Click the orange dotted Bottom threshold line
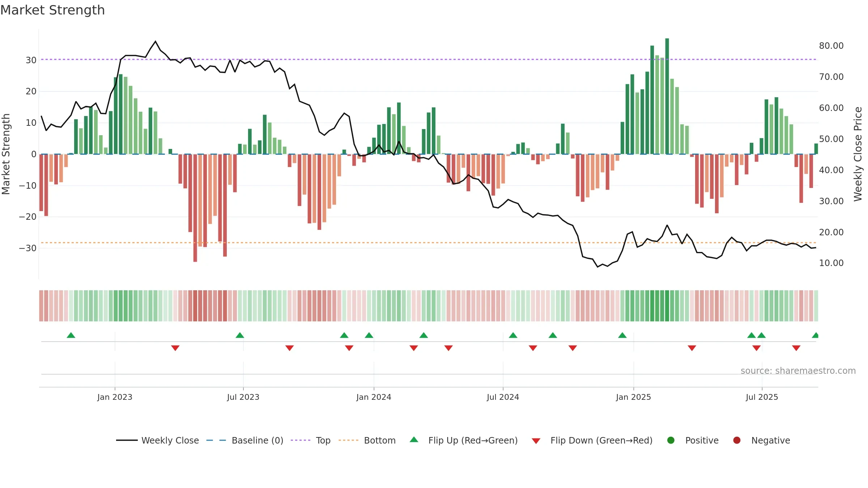The image size is (868, 488). [429, 243]
